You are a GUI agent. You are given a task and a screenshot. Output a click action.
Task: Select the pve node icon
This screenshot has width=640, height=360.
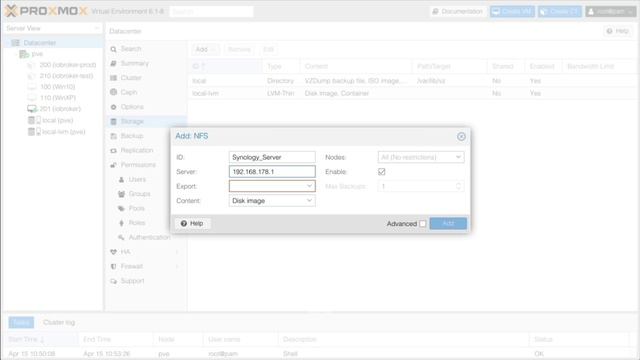click(x=24, y=54)
